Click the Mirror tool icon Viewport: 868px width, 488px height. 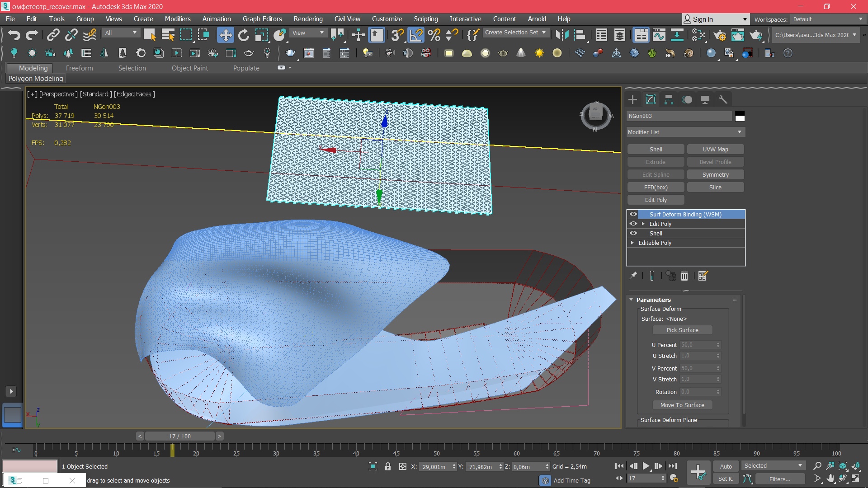click(562, 35)
